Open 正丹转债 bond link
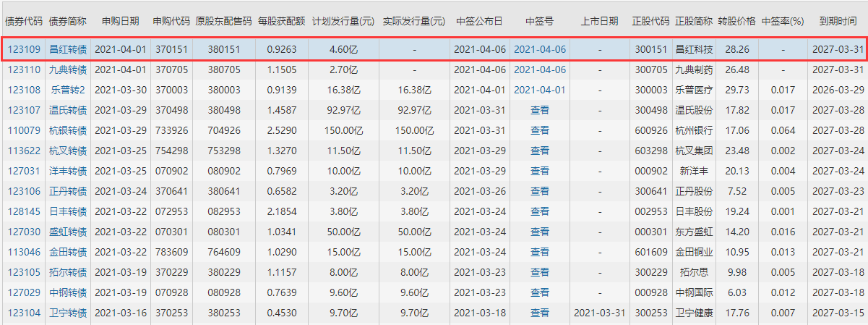The image size is (868, 325). pos(68,192)
